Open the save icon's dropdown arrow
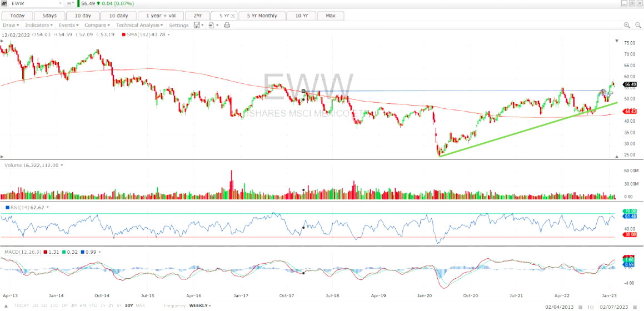Viewport: 644px width, 311px height. point(202,26)
